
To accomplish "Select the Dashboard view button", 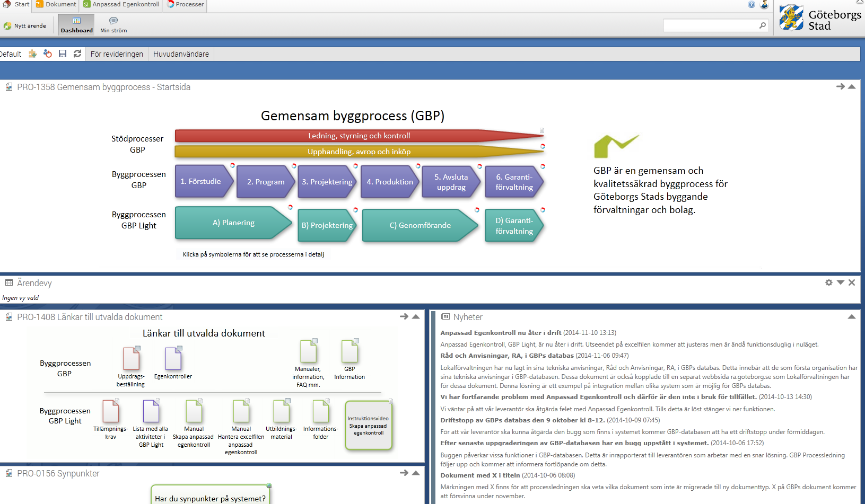I will point(76,25).
